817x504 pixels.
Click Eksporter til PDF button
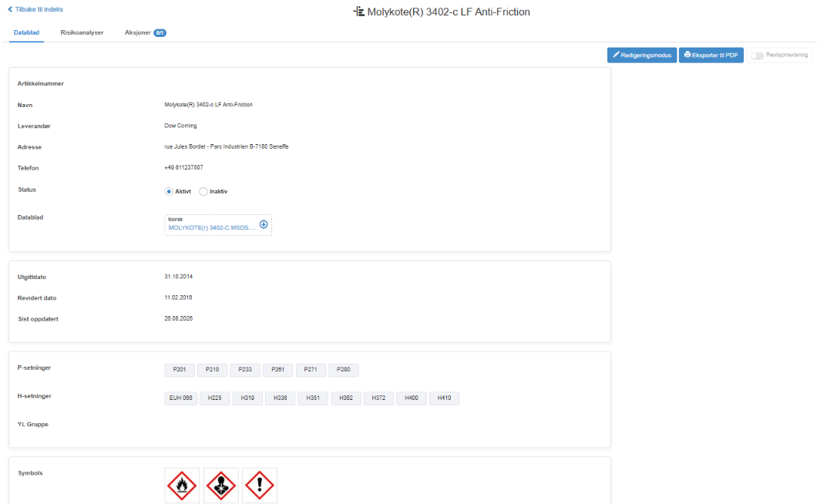711,55
